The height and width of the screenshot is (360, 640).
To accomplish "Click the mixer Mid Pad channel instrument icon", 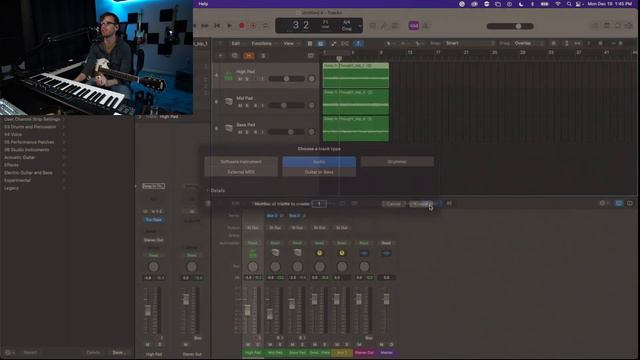I will pos(275,253).
